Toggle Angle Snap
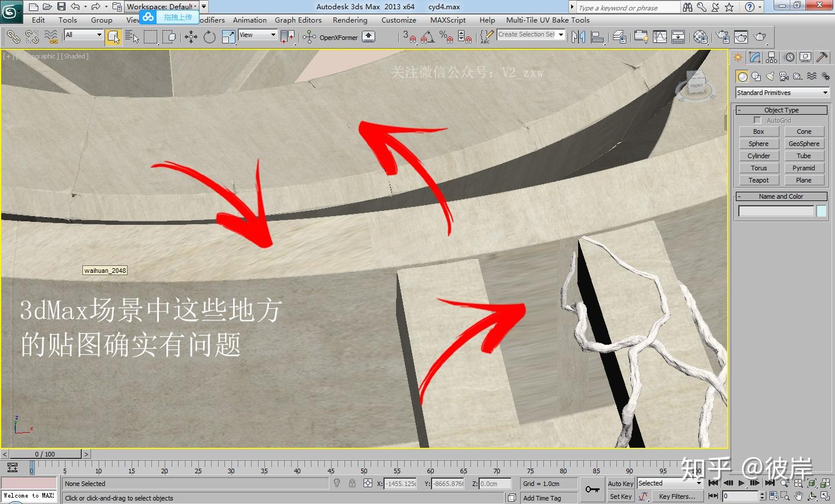 pyautogui.click(x=428, y=37)
